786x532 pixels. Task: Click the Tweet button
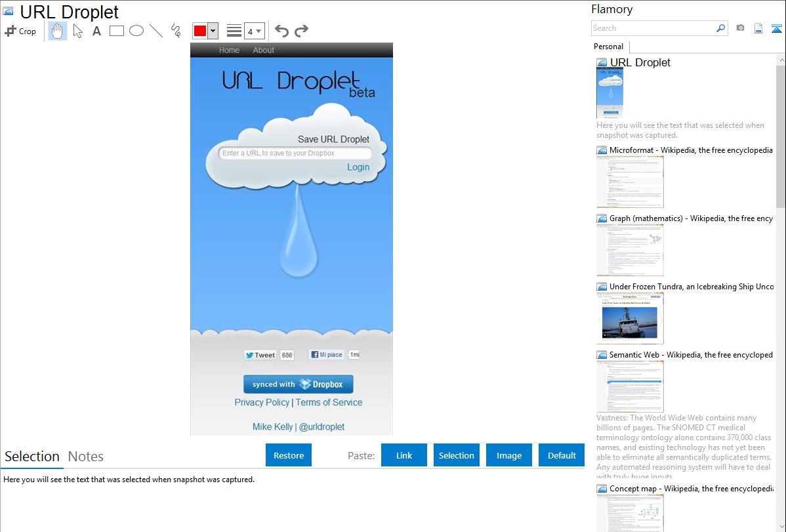(x=260, y=355)
